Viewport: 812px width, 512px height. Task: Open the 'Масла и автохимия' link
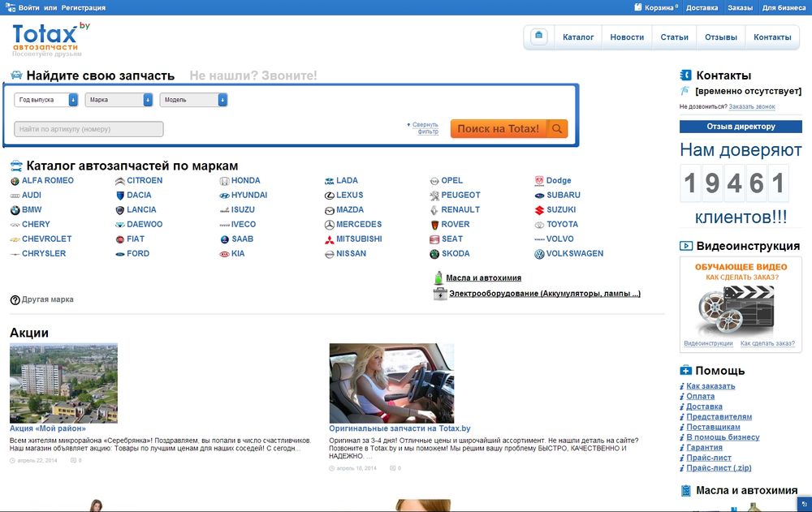(484, 278)
